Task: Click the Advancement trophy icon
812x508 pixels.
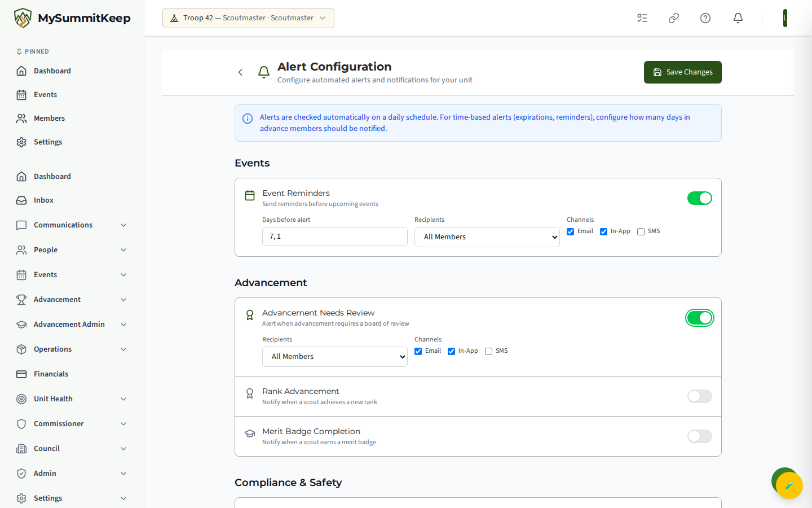Action: 21,300
